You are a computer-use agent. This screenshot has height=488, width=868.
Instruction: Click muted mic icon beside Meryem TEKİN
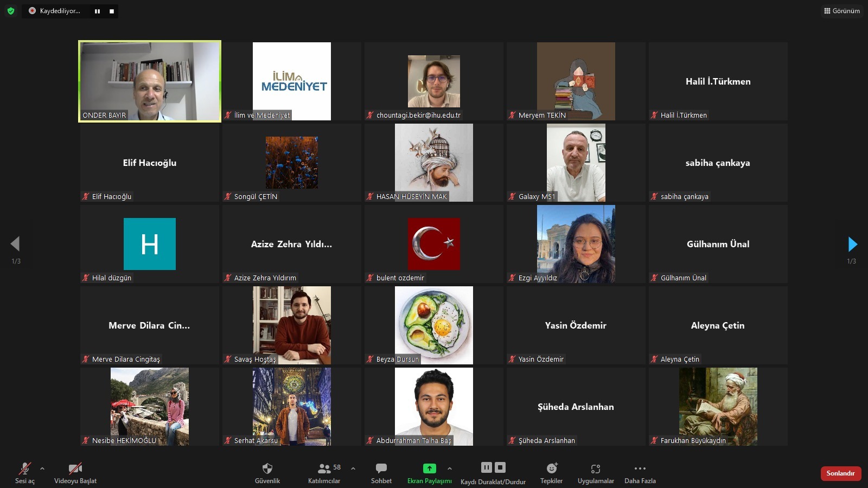point(512,115)
